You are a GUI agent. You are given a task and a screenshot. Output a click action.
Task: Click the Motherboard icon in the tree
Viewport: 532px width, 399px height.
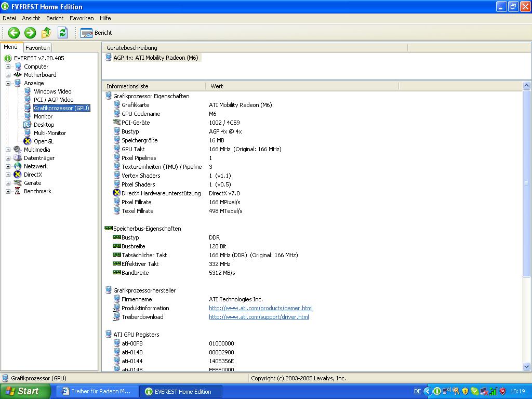18,75
